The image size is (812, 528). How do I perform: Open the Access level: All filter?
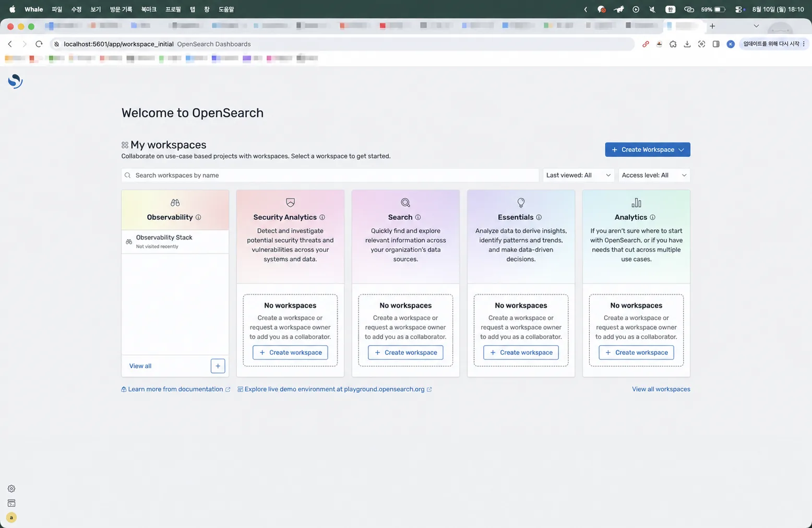coord(654,175)
